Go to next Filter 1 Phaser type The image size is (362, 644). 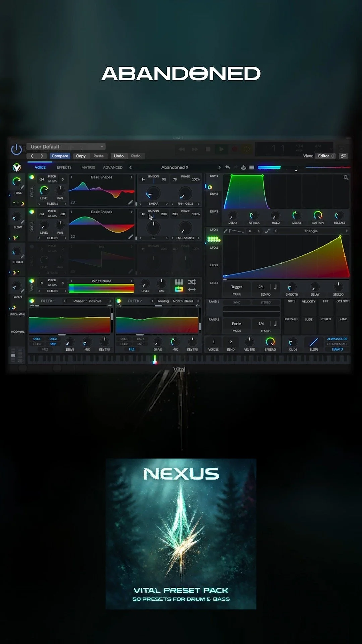pyautogui.click(x=110, y=301)
